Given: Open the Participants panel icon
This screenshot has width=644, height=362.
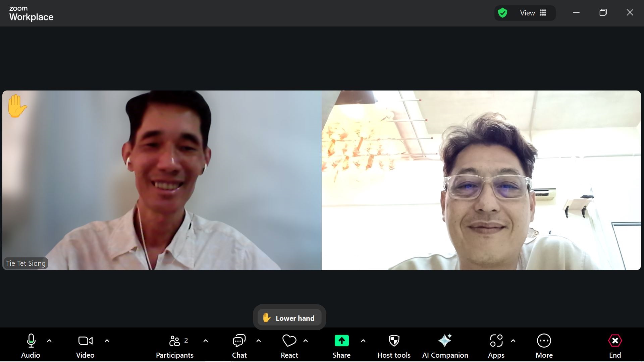Looking at the screenshot, I should [174, 341].
